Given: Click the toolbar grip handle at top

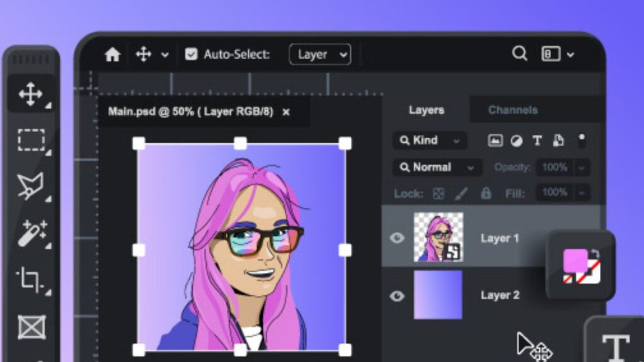Looking at the screenshot, I should [x=30, y=60].
